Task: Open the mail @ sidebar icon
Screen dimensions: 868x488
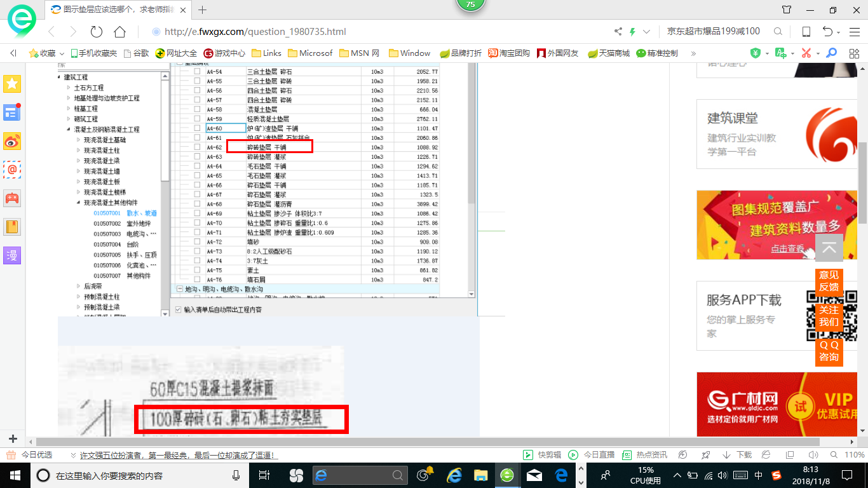Action: coord(13,170)
